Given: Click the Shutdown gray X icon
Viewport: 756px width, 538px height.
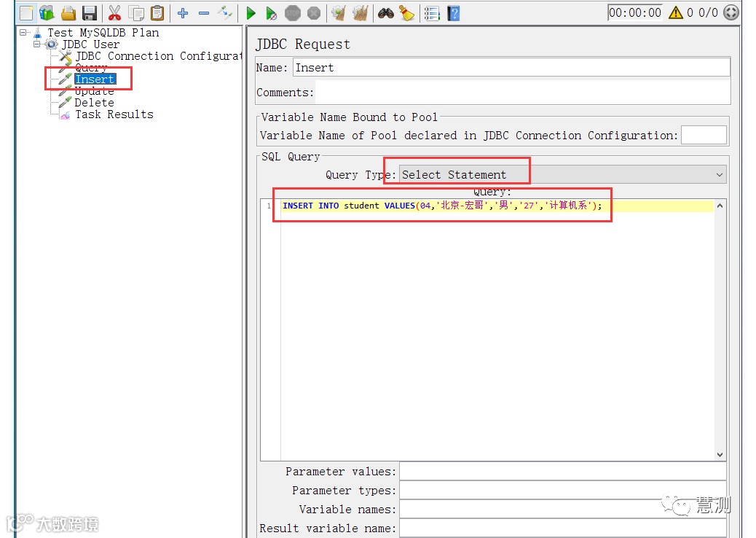Looking at the screenshot, I should pos(314,13).
